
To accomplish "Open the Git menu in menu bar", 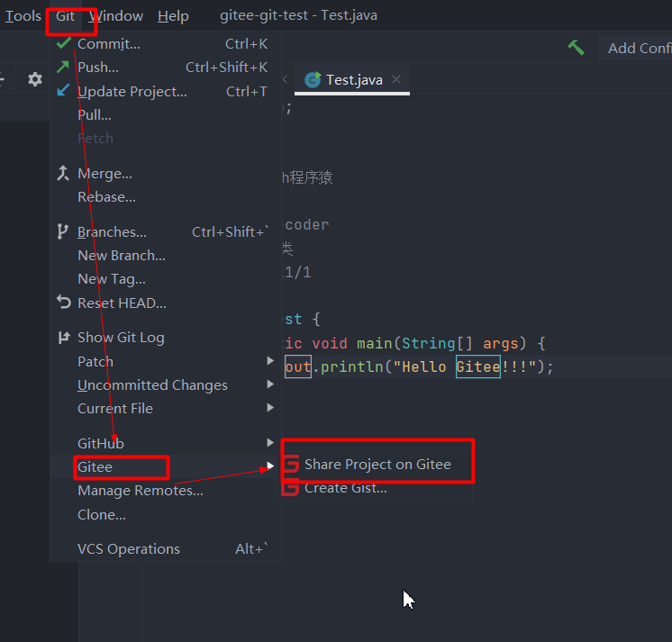I will [x=65, y=16].
